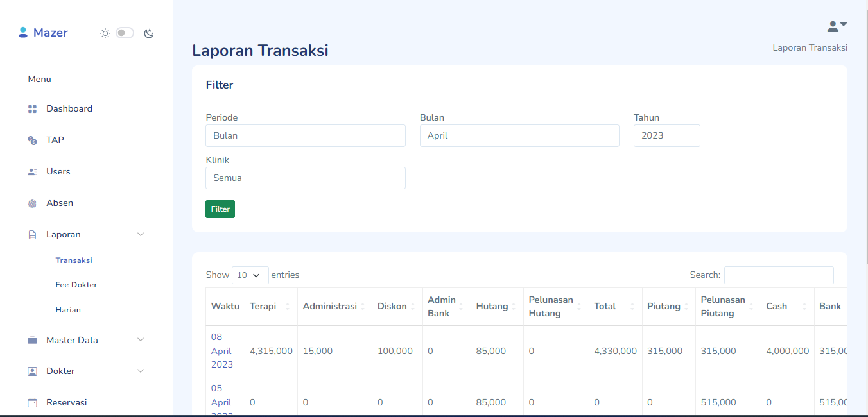
Task: Click the Master Data stack icon
Action: [32, 340]
